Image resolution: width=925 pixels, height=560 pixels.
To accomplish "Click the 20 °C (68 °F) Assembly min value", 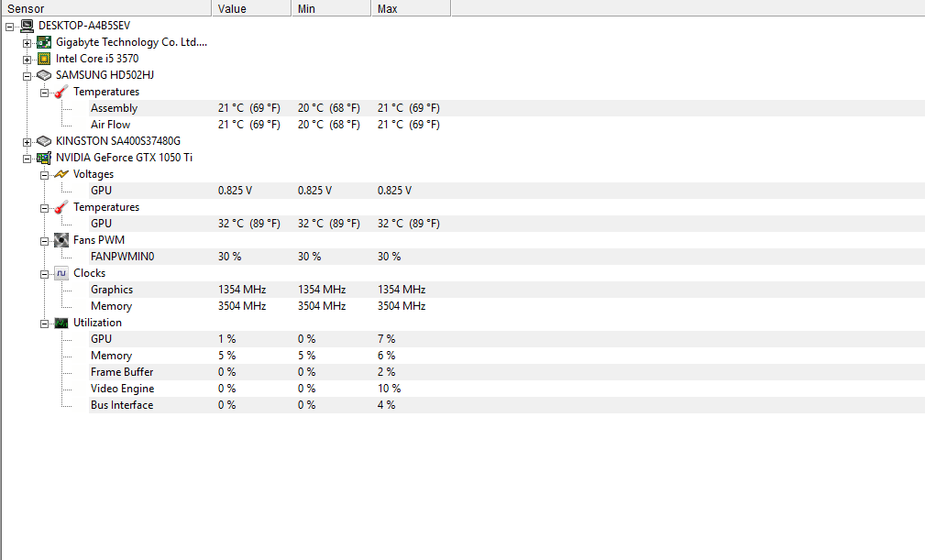I will click(328, 108).
